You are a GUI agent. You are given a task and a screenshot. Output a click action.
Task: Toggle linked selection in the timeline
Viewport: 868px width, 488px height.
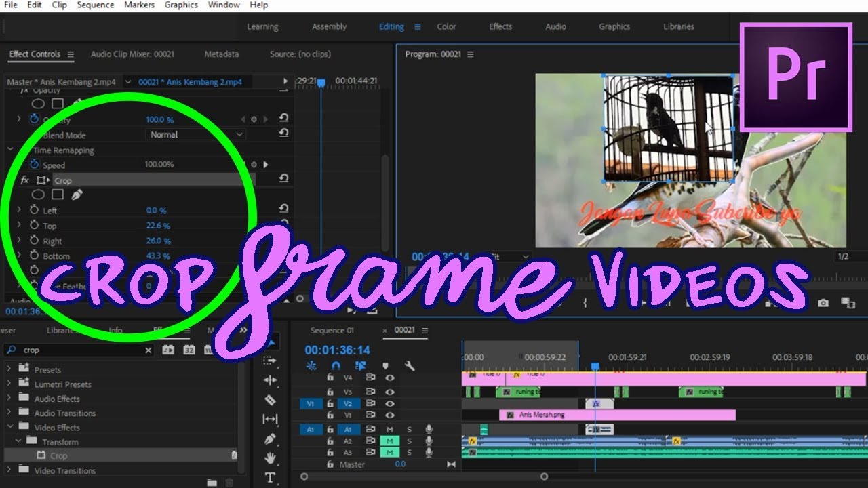point(360,366)
